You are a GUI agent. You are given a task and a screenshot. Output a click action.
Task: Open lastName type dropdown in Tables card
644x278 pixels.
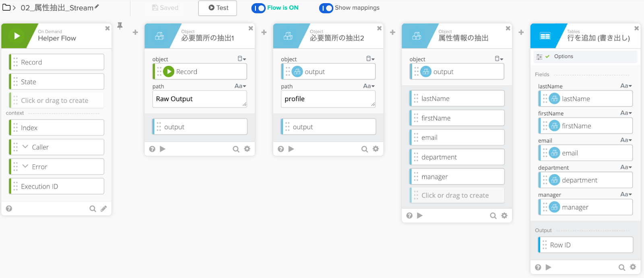626,86
